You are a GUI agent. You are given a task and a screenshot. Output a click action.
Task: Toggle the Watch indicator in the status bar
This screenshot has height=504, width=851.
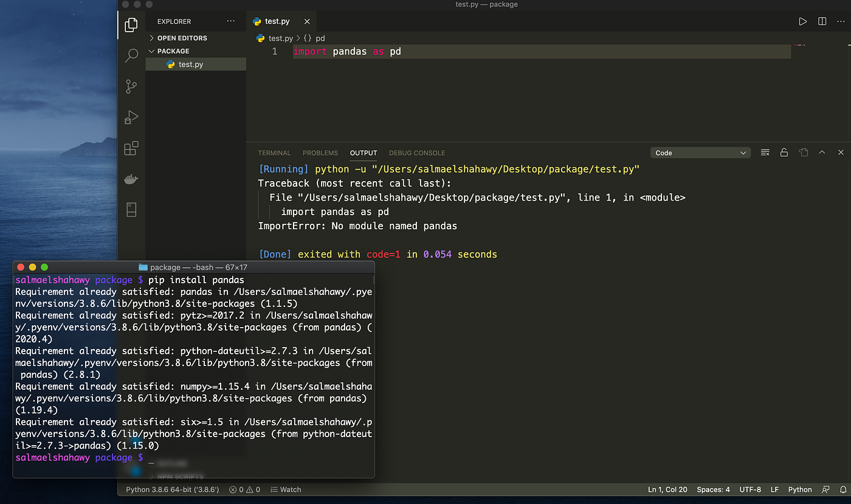286,489
